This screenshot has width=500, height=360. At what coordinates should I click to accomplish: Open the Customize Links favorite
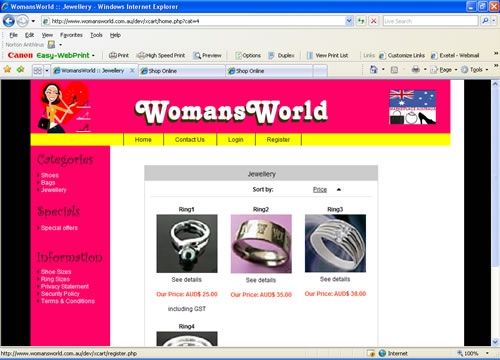pyautogui.click(x=402, y=55)
